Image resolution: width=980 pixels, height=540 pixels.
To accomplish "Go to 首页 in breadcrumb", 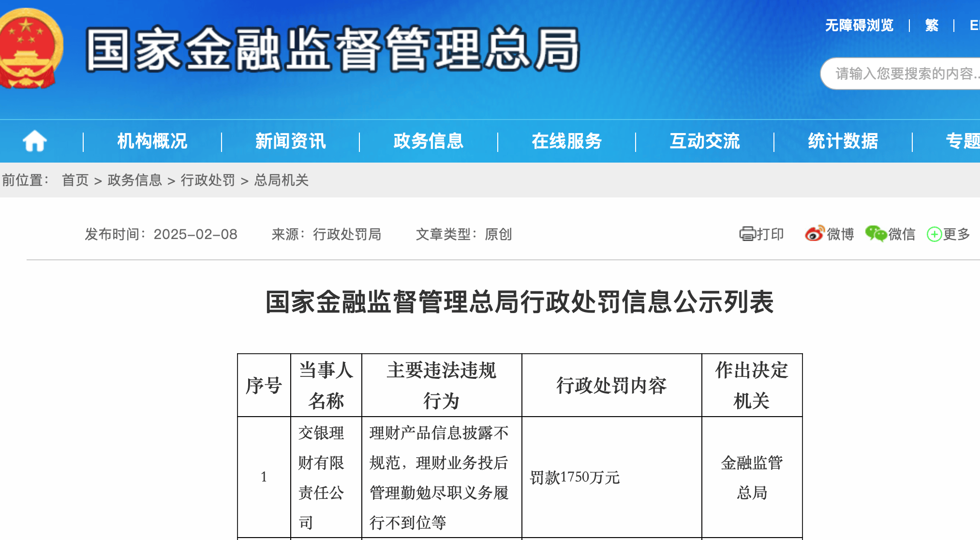I will pyautogui.click(x=75, y=180).
